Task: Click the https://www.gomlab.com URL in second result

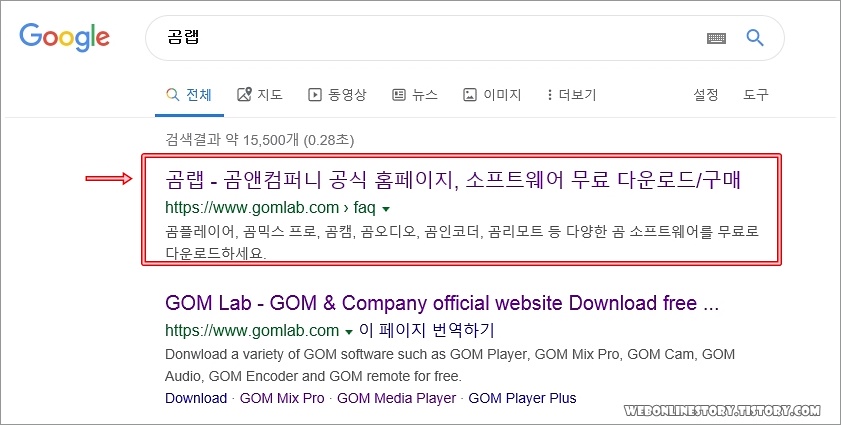Action: click(x=252, y=331)
